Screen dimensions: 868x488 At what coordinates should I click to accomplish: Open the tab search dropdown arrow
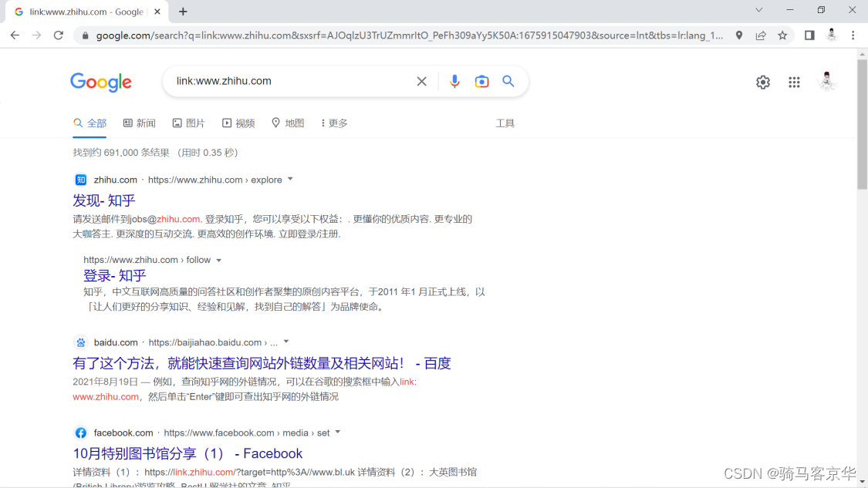[x=759, y=10]
